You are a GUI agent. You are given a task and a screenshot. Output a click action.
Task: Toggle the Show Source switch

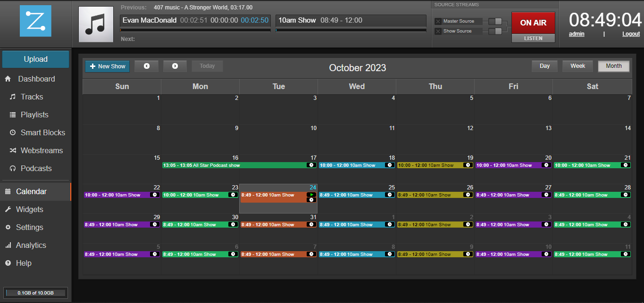(x=495, y=31)
